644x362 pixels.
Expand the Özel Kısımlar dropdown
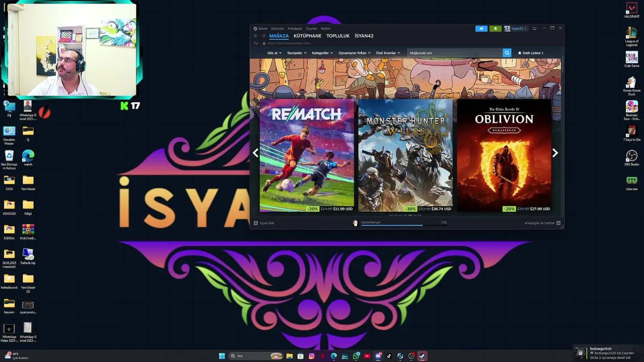click(x=388, y=53)
